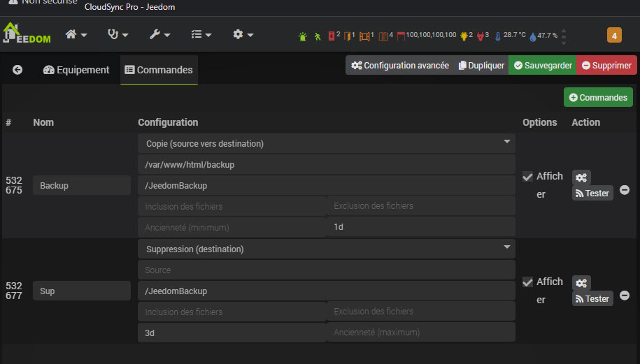Viewport: 640px width, 364px height.
Task: Toggle Afficher checkbox for Backup command
Action: [x=527, y=177]
